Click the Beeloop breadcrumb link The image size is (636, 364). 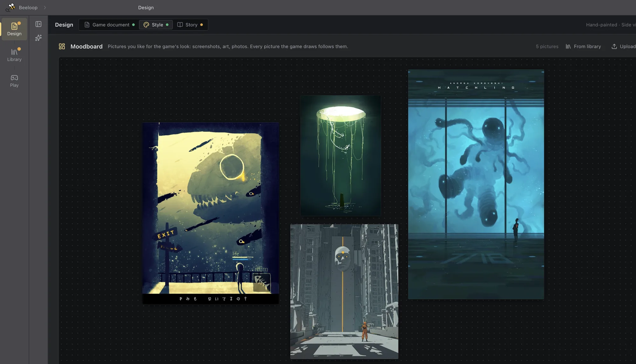click(x=28, y=7)
